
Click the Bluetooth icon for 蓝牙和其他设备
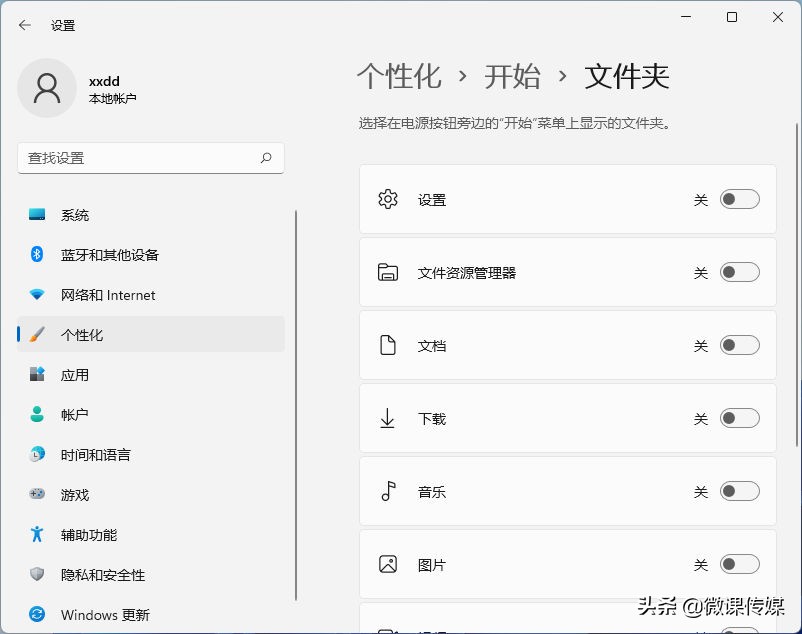tap(37, 254)
